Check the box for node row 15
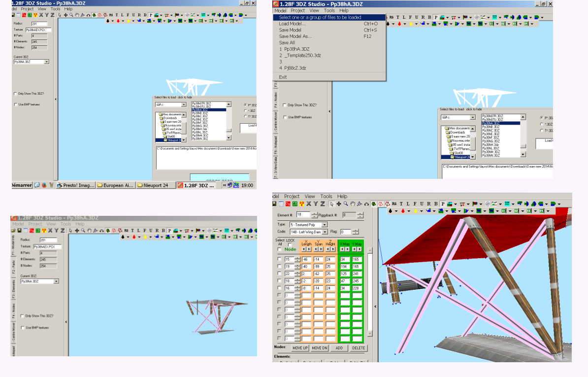 pos(279,259)
